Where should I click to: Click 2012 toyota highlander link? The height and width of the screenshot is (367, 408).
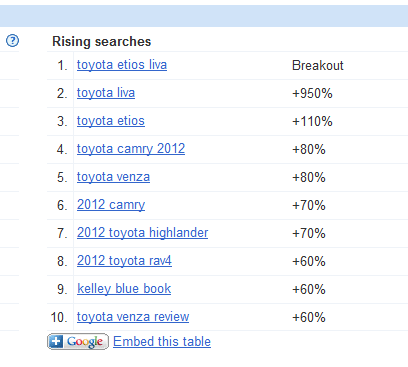(142, 233)
